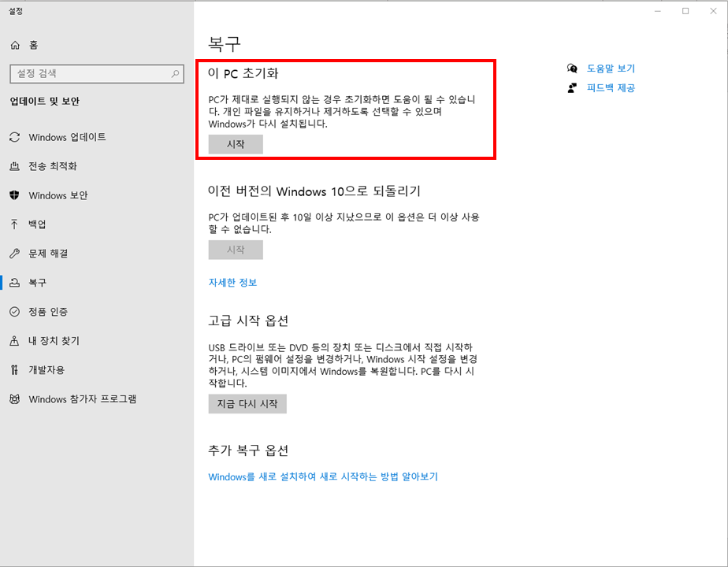728x567 pixels.
Task: Click the 이전 버전의 Windows 10으로 되돌리기 heading
Action: pyautogui.click(x=314, y=191)
